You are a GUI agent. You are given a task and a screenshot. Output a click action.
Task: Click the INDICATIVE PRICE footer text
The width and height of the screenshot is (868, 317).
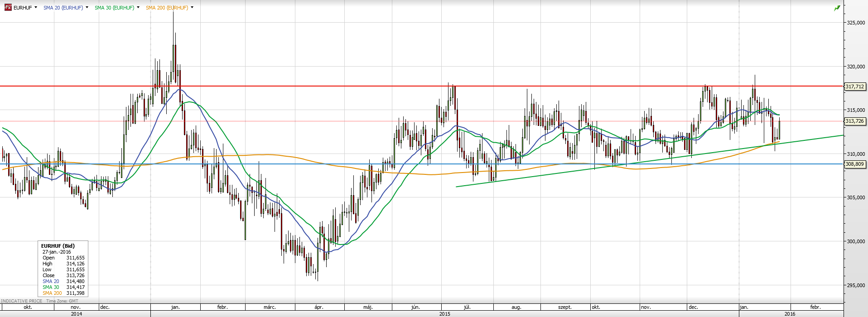point(22,301)
